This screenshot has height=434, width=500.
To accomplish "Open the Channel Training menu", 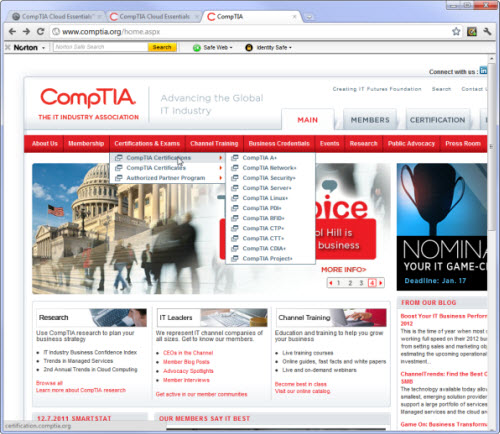I will pyautogui.click(x=214, y=144).
